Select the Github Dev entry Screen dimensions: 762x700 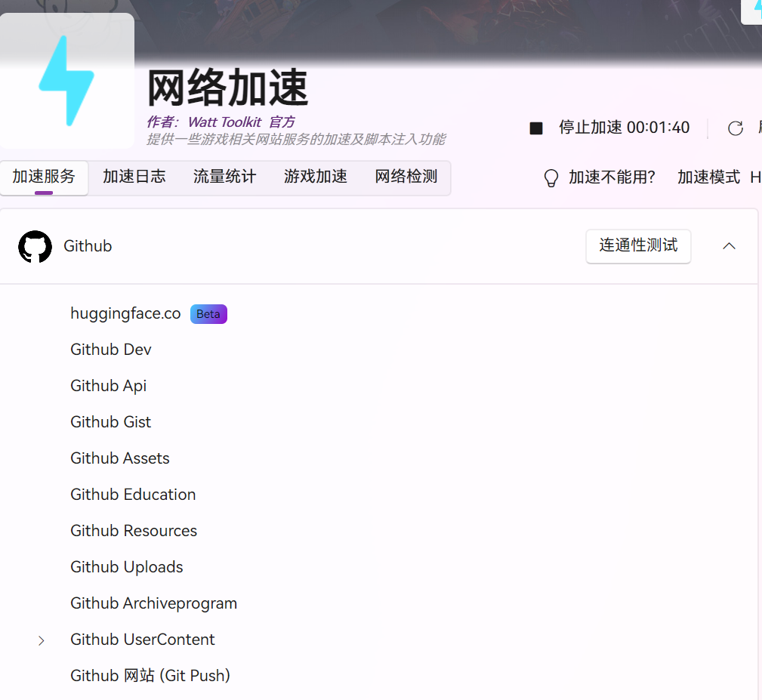(x=111, y=350)
